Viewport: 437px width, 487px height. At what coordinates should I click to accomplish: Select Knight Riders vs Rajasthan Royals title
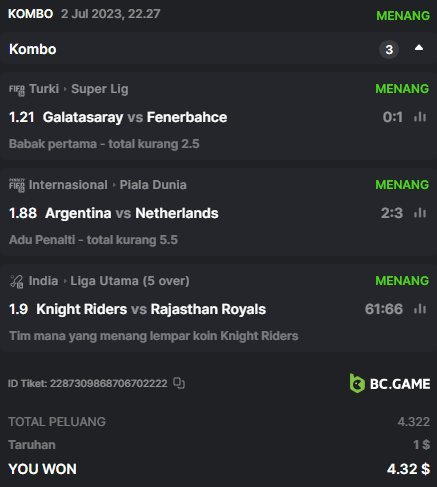tap(151, 309)
